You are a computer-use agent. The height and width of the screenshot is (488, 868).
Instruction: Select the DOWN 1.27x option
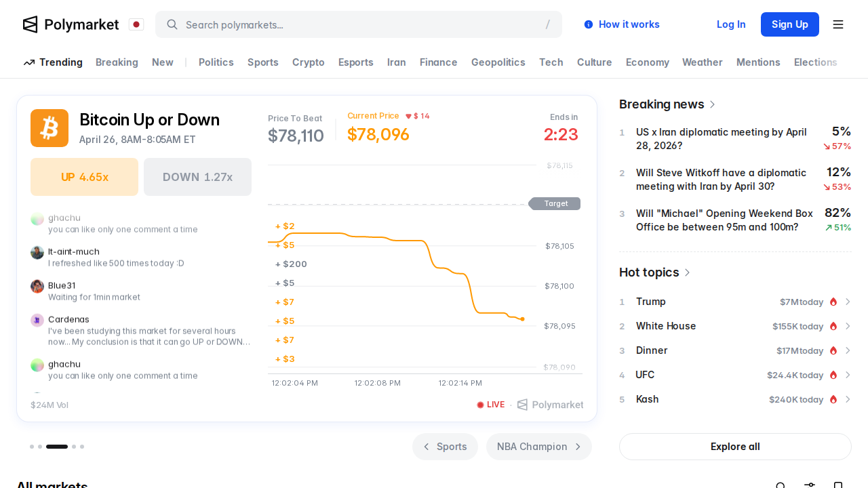(197, 177)
